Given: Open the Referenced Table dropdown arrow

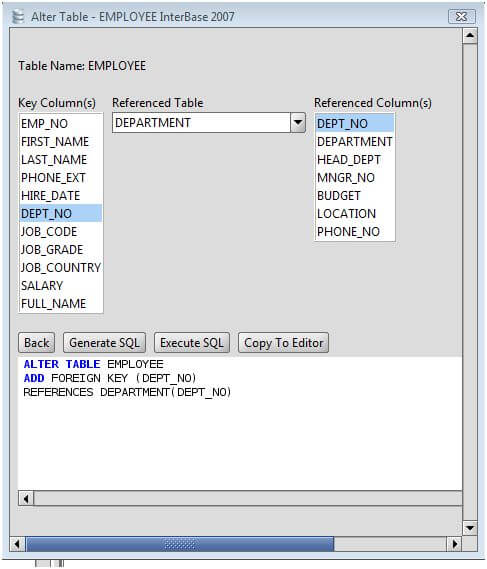Looking at the screenshot, I should pyautogui.click(x=298, y=123).
